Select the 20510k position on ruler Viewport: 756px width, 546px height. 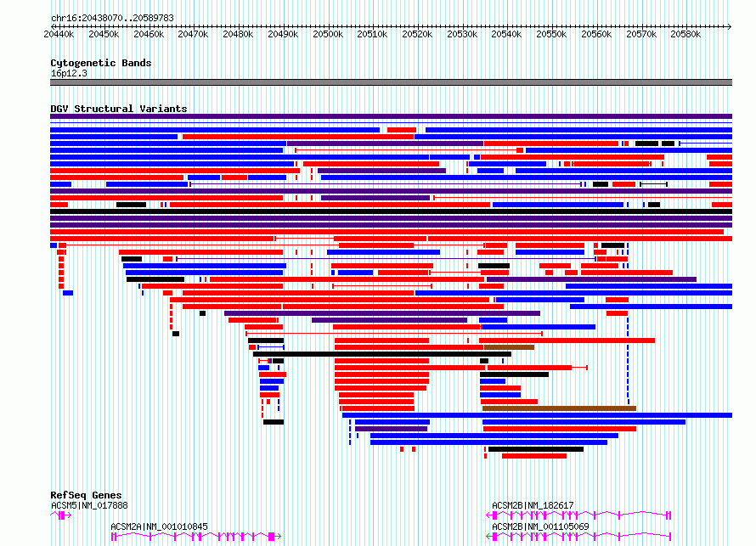click(x=372, y=34)
